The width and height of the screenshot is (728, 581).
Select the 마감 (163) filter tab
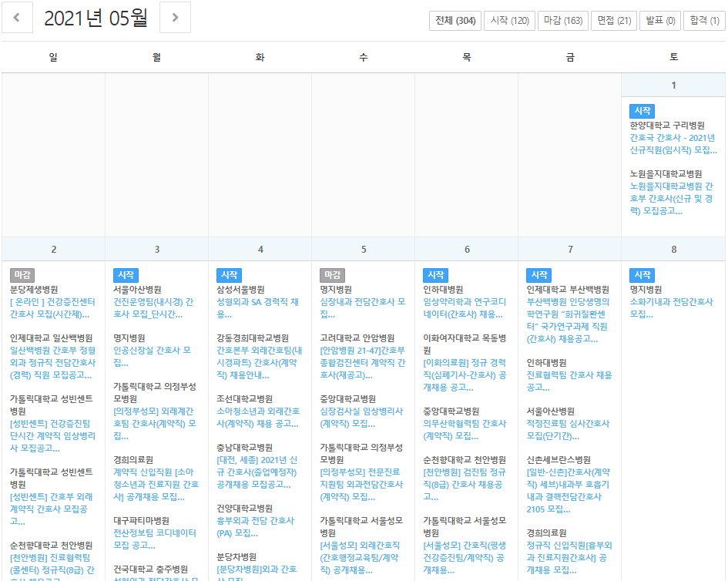pos(562,21)
